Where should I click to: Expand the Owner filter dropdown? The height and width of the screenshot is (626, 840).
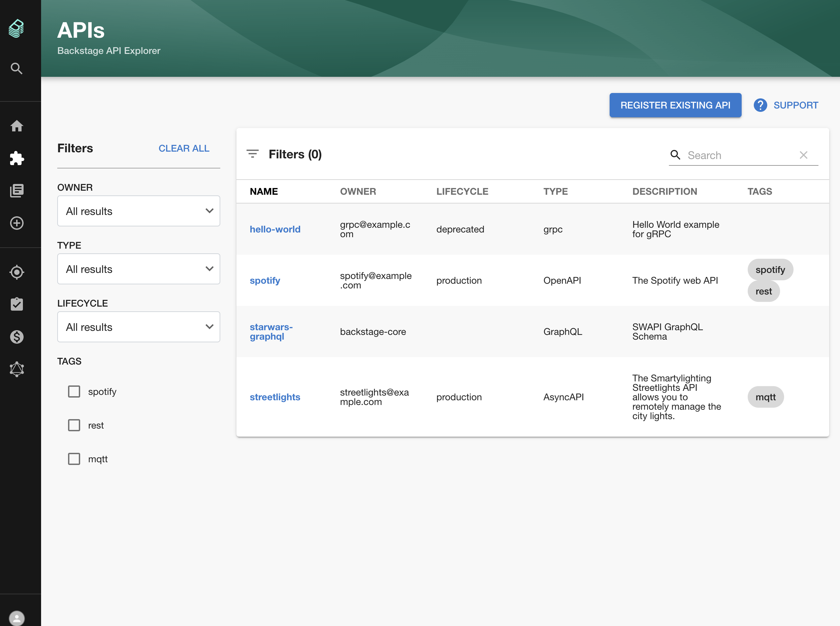coord(138,211)
